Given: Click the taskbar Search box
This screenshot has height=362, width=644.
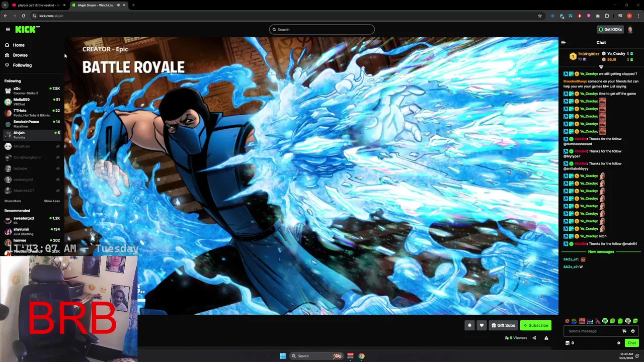Looking at the screenshot, I should pos(317,356).
